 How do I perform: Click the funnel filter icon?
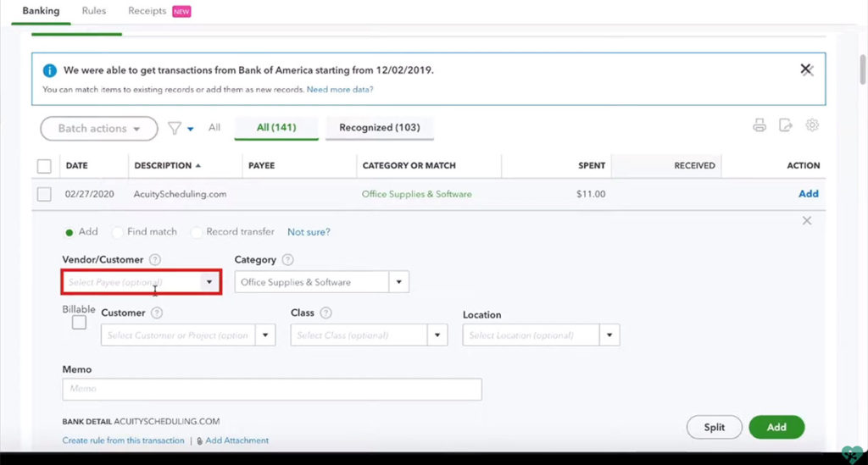[175, 128]
